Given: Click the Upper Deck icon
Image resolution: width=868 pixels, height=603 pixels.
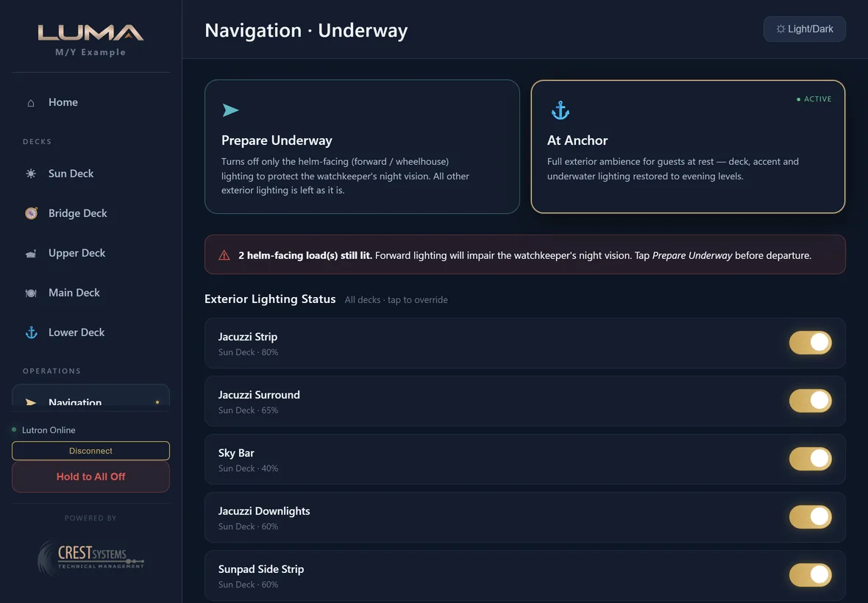Looking at the screenshot, I should tap(31, 254).
